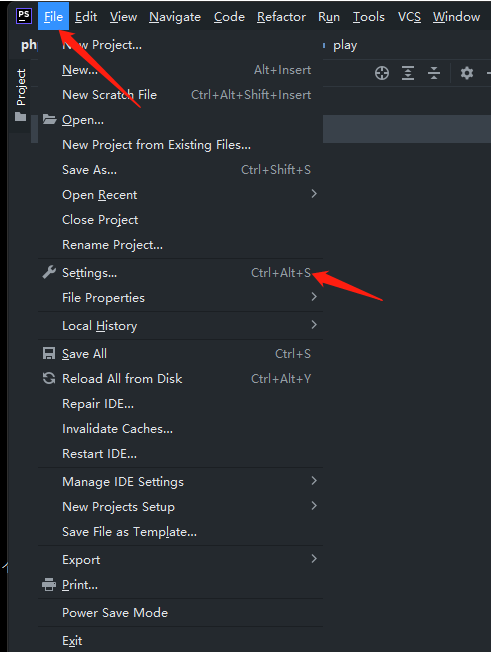This screenshot has width=491, height=652.
Task: Click the wrench icon beside Settings
Action: (x=49, y=272)
